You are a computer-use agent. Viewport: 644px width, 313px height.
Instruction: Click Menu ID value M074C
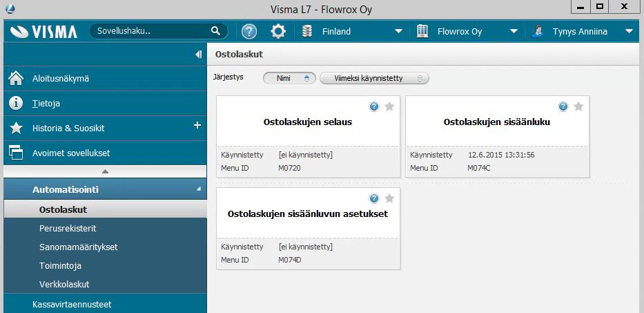[x=479, y=168]
